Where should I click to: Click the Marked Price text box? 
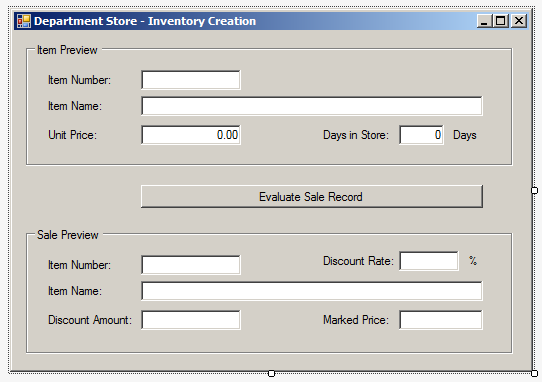441,320
